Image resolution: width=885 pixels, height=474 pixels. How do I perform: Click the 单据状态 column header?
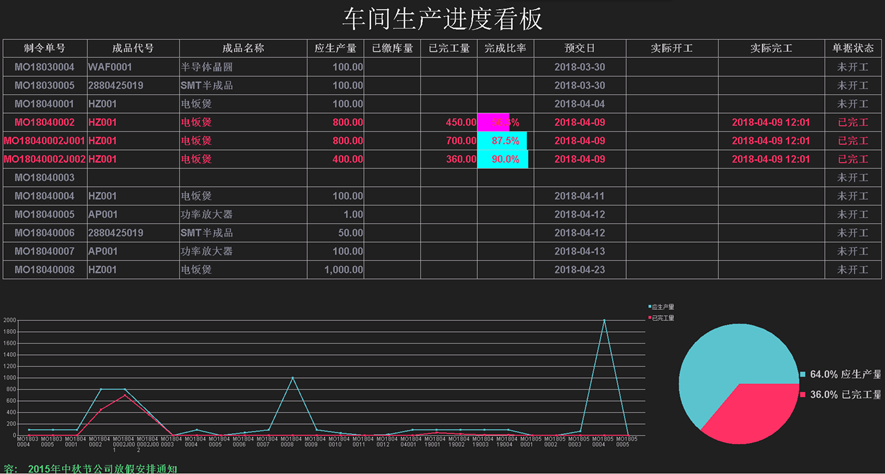pos(852,48)
